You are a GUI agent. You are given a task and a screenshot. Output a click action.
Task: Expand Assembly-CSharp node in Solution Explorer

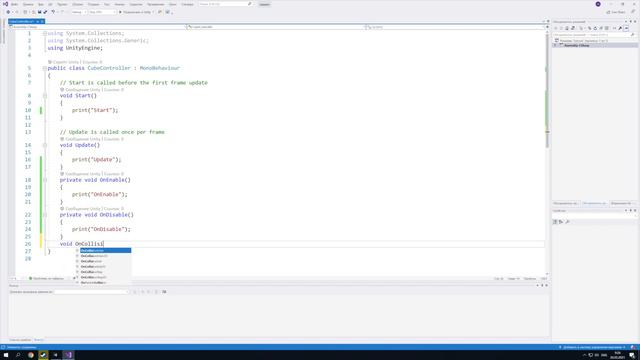[555, 45]
